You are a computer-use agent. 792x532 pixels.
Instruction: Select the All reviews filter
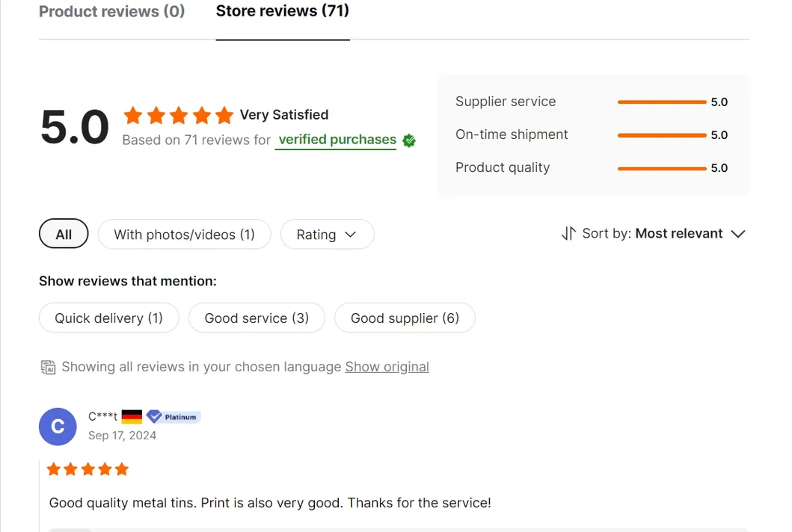coord(64,235)
